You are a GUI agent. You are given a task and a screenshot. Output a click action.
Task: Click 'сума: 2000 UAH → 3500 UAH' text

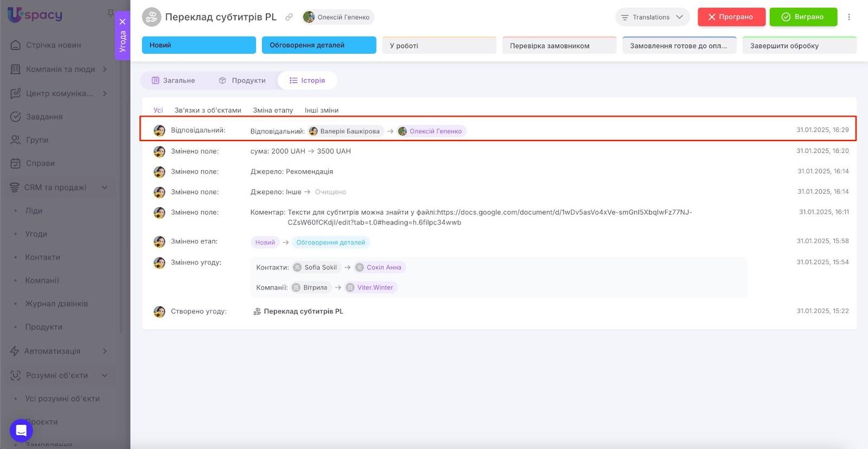[x=301, y=151]
